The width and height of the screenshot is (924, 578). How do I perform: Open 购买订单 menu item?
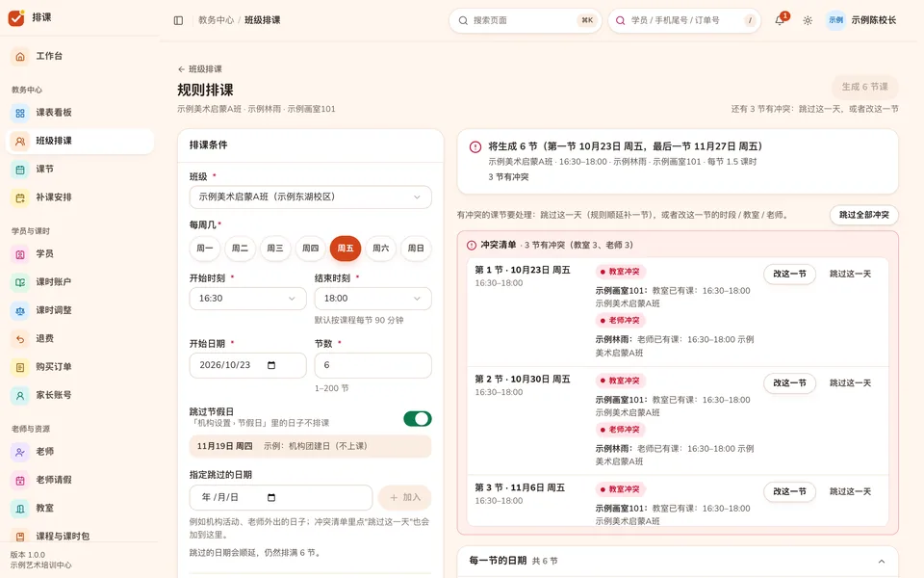coord(80,367)
